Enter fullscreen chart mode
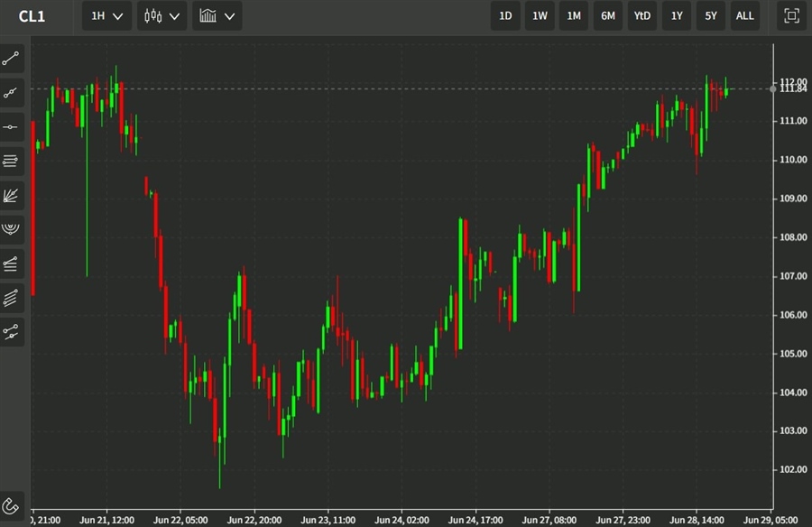Screen dimensions: 812x527 click(791, 16)
